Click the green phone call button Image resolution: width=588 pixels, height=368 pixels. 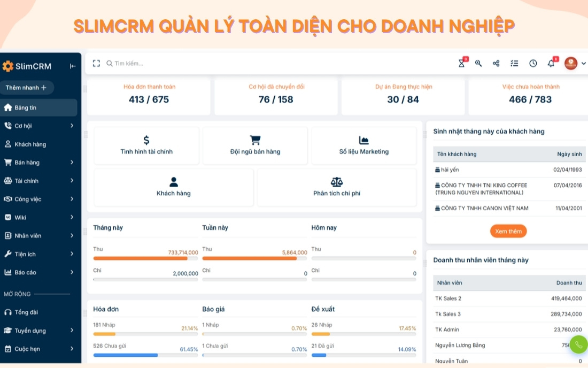578,344
